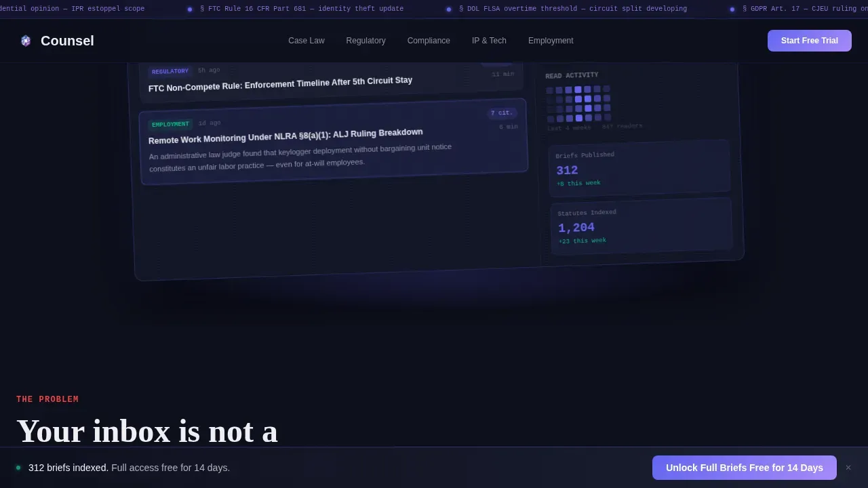
Task: Open the Remote Work Monitoring Under NLRA brief
Action: pyautogui.click(x=334, y=142)
